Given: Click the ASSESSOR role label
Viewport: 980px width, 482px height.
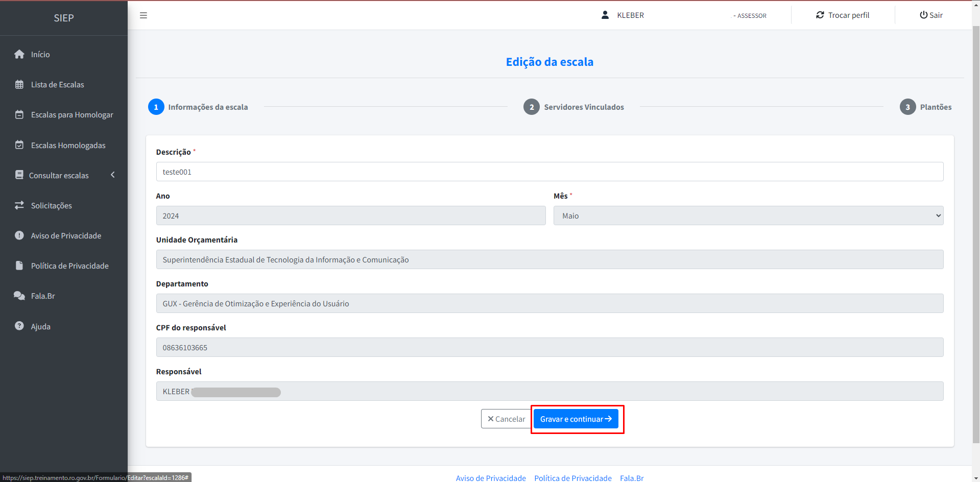Looking at the screenshot, I should point(752,16).
